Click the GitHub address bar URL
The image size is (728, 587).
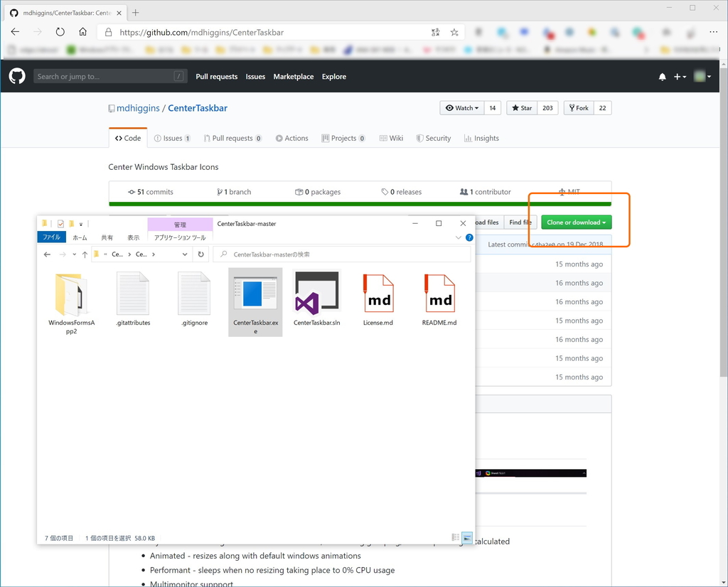tap(201, 33)
